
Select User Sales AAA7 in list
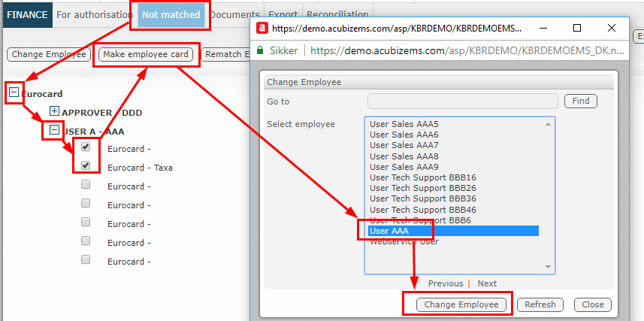point(404,145)
